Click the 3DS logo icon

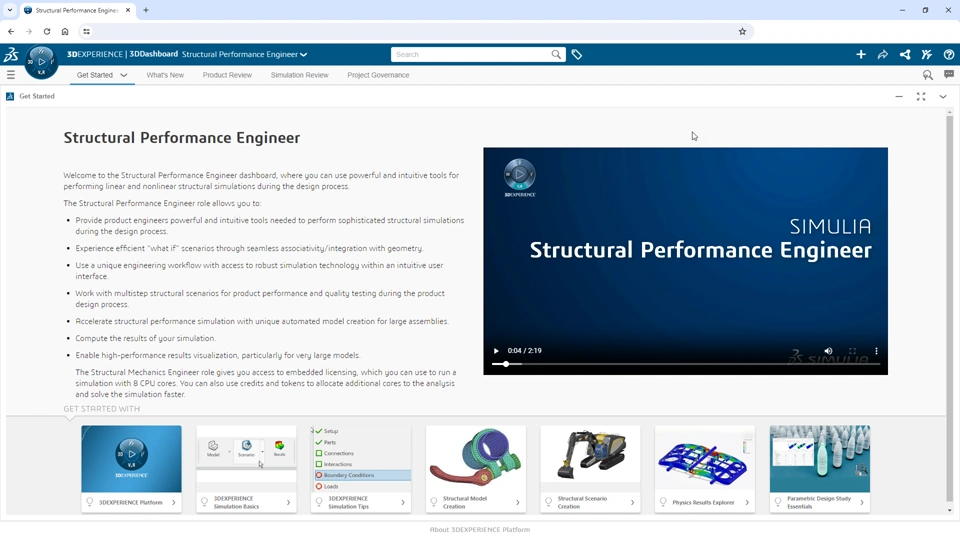point(11,55)
